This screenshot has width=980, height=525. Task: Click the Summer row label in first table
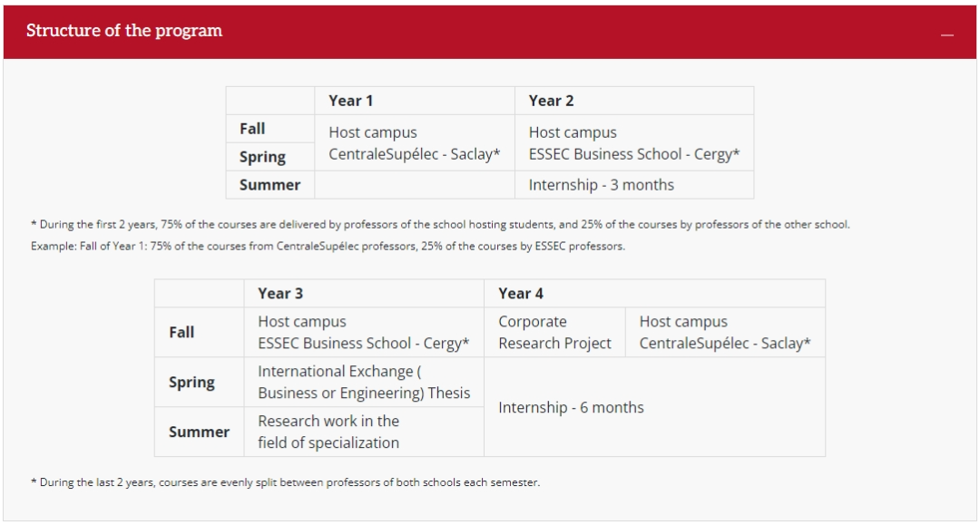[269, 185]
